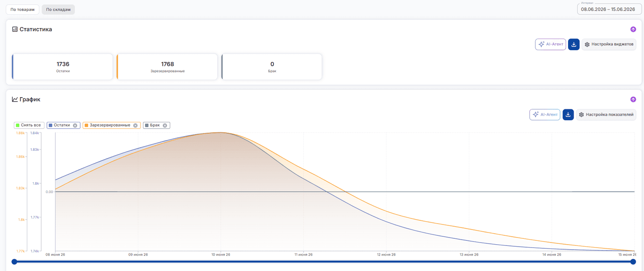Click the left handle of range slider
Image resolution: width=644 pixels, height=271 pixels.
pos(14,262)
